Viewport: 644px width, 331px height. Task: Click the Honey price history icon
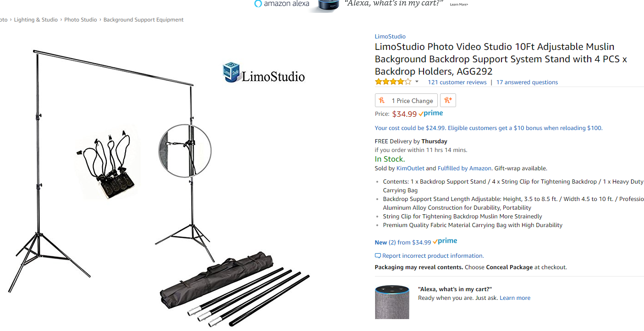(x=382, y=100)
